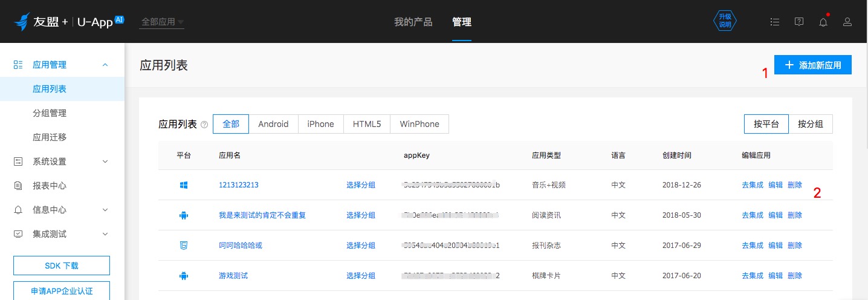Click the 集成测试 sidebar icon

point(18,234)
